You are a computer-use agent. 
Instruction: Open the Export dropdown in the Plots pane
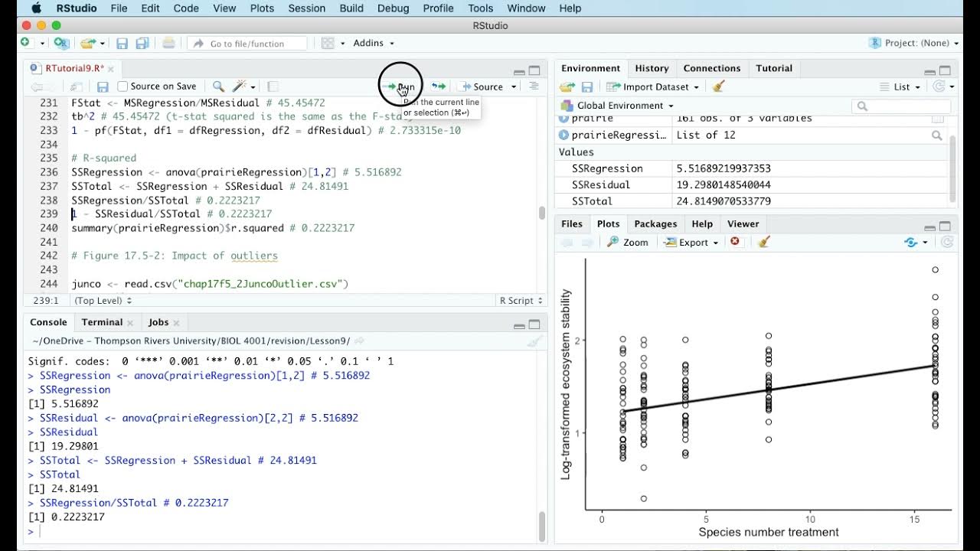point(691,243)
